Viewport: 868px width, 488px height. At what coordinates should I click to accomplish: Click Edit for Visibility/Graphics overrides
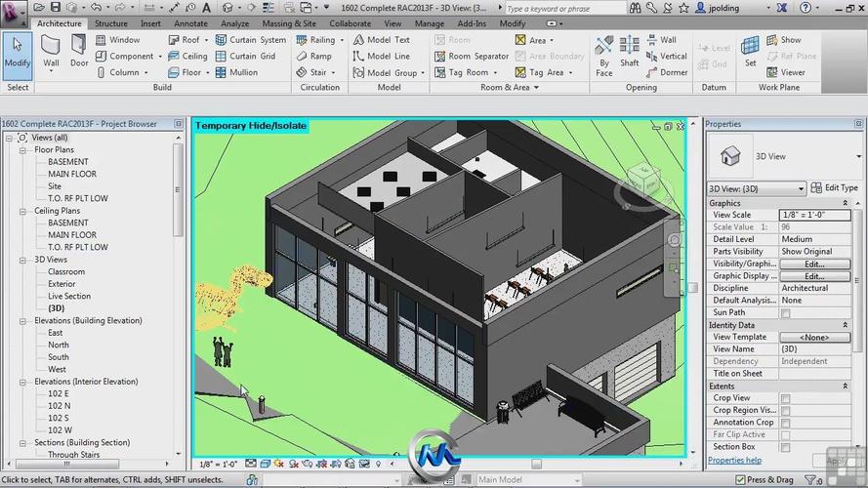814,264
